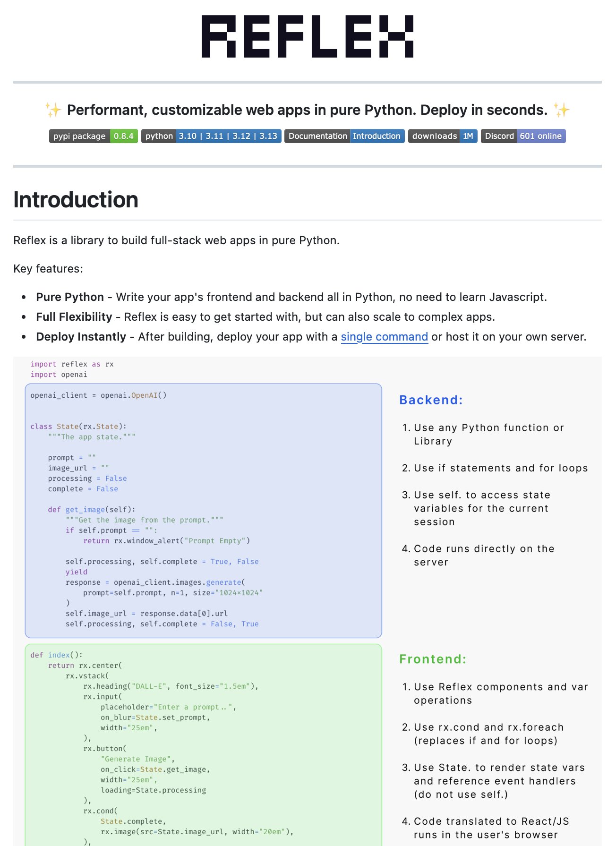Click the Reflex logo image

[308, 36]
